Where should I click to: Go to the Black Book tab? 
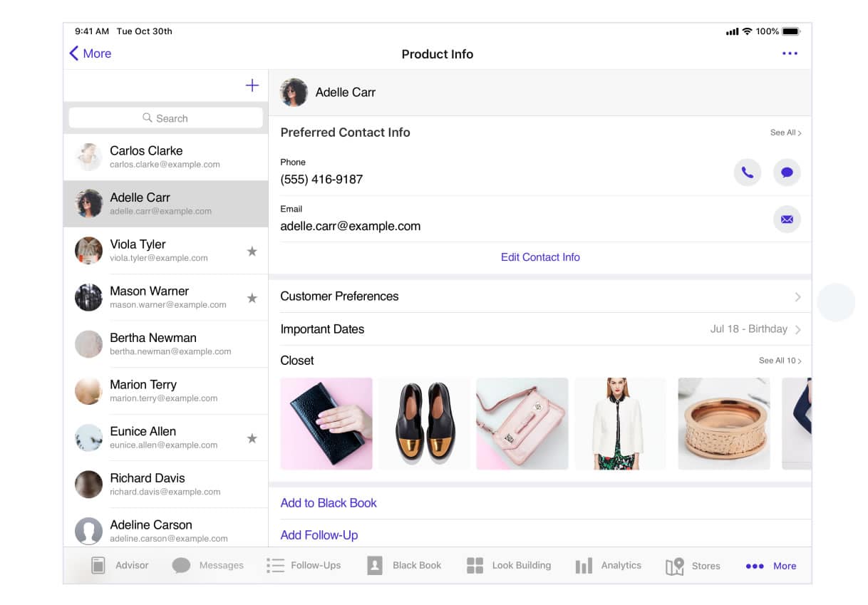pos(404,566)
